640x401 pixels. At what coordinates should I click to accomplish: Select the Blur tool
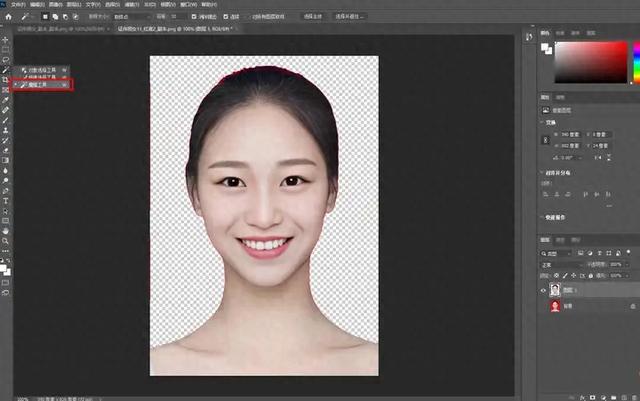pyautogui.click(x=5, y=171)
